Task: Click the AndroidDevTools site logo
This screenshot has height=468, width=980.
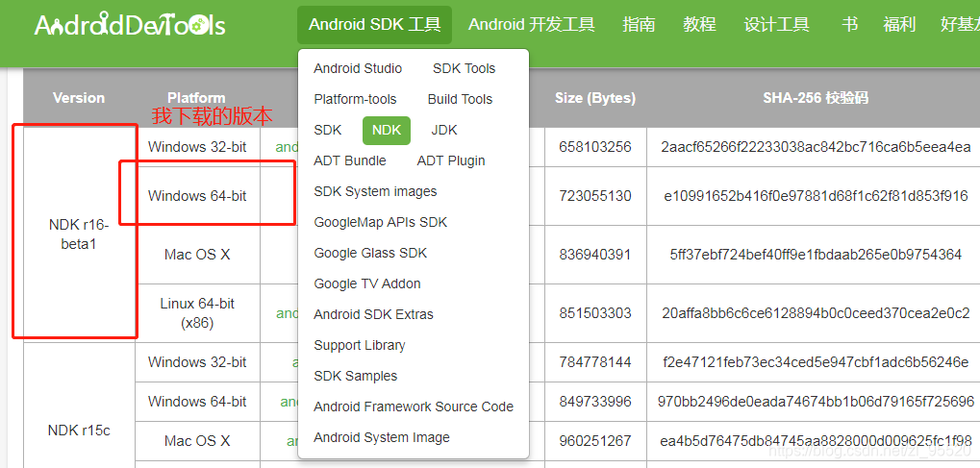Action: pyautogui.click(x=130, y=25)
